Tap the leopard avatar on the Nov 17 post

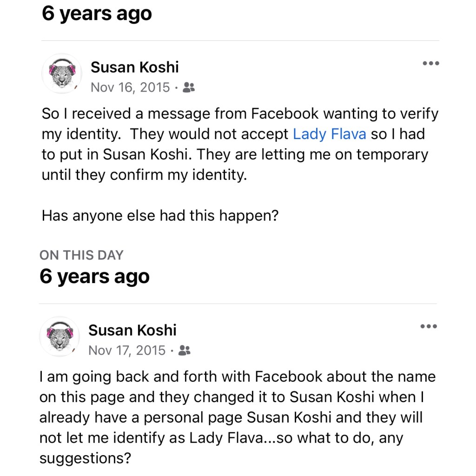point(59,337)
